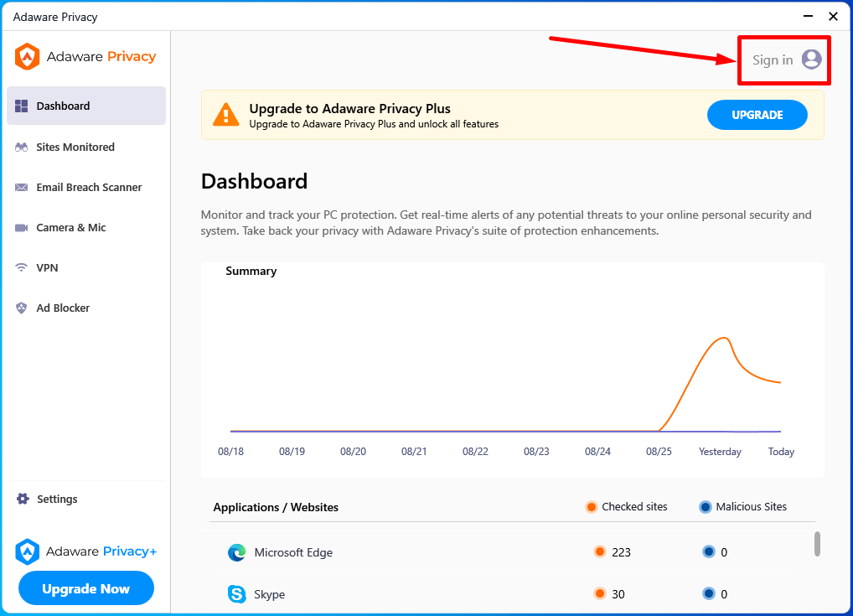Open Camera & Mic protection
This screenshot has height=616, width=853.
tap(86, 227)
